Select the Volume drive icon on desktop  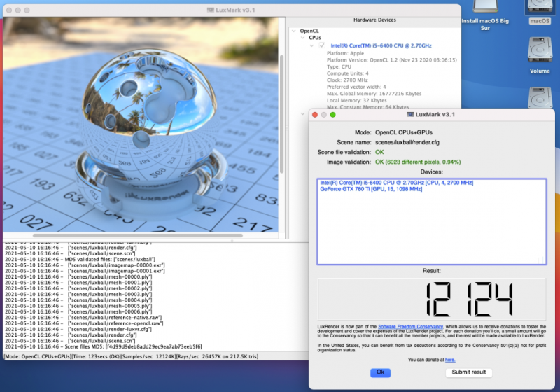540,56
